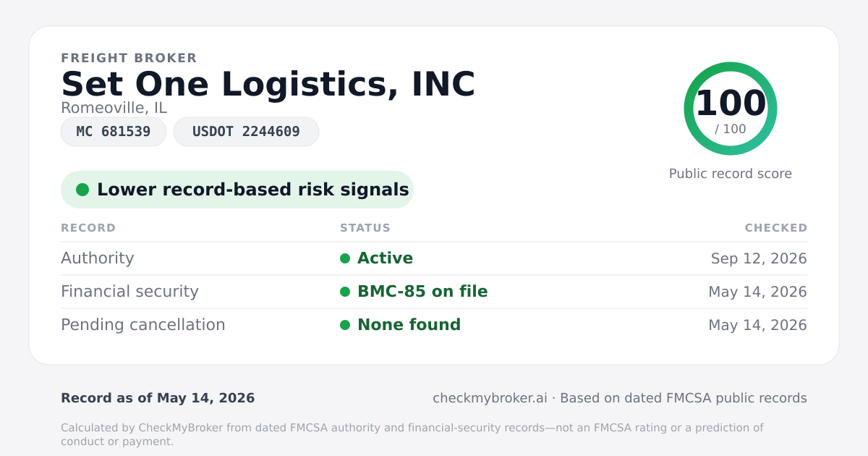Click the Record as of May 14, 2026 text
Viewport: 868px width, 456px height.
158,398
